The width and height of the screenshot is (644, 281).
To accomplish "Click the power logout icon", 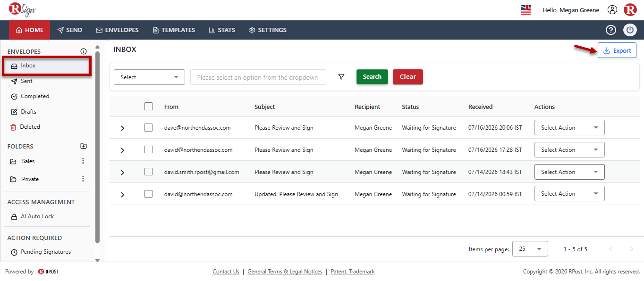I will [630, 30].
